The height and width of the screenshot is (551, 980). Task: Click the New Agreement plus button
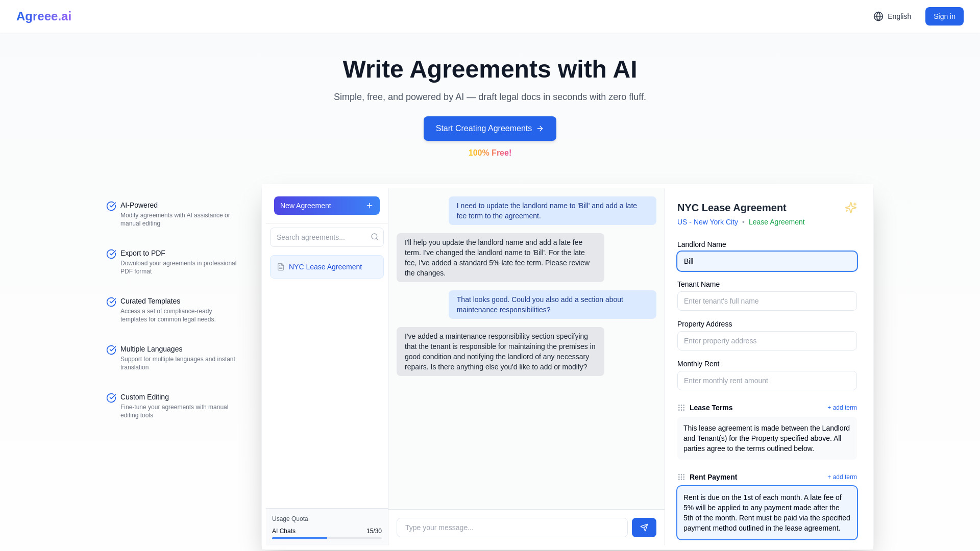pos(369,205)
